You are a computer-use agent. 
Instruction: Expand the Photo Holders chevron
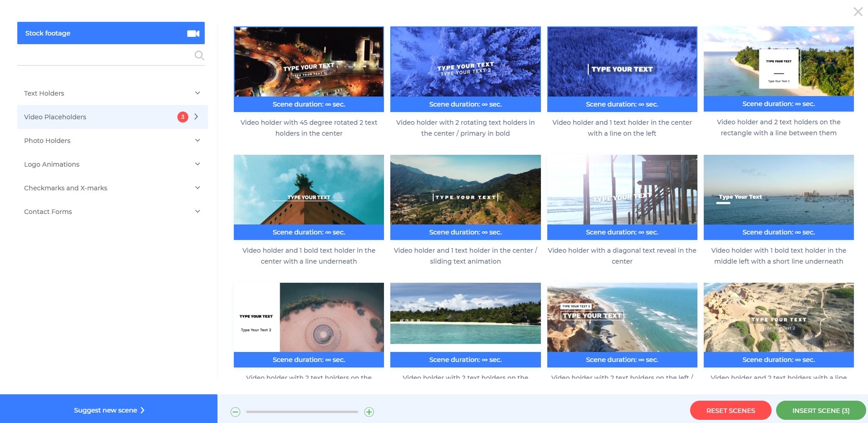(197, 140)
